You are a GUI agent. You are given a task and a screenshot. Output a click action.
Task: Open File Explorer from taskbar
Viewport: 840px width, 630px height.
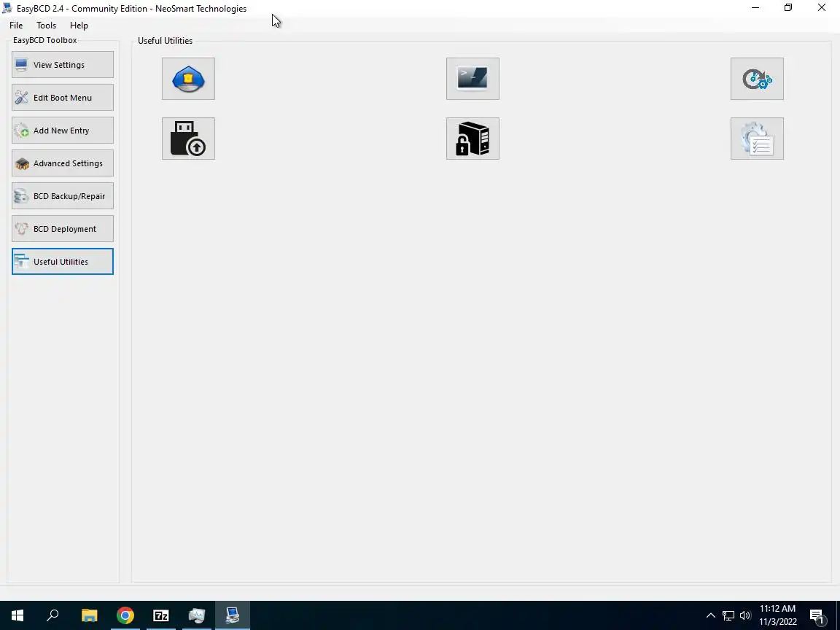[x=89, y=615]
